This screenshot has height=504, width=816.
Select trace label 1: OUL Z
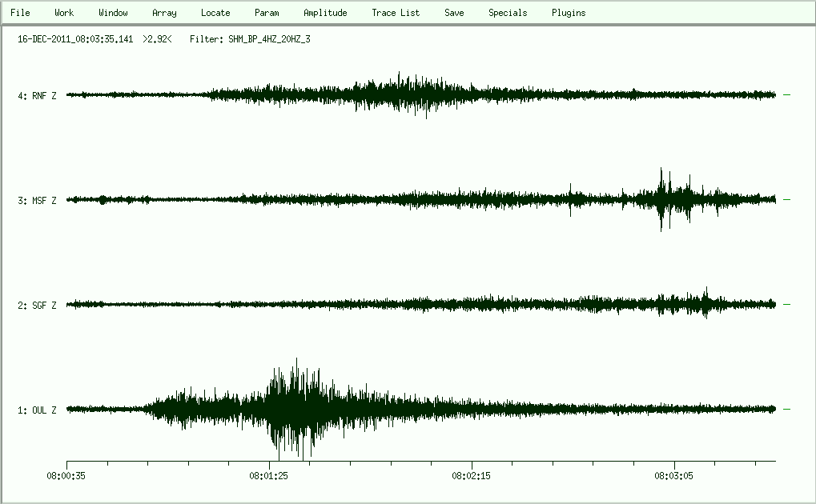pyautogui.click(x=37, y=410)
